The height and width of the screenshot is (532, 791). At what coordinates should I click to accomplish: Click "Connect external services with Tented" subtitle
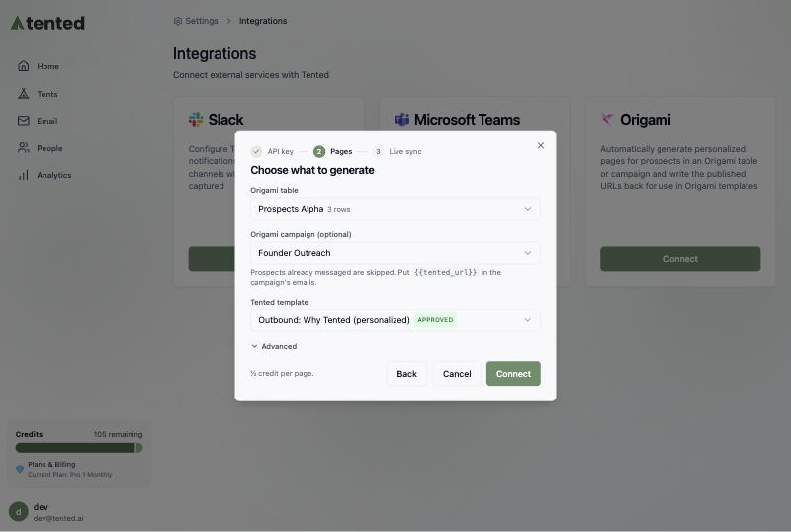251,75
